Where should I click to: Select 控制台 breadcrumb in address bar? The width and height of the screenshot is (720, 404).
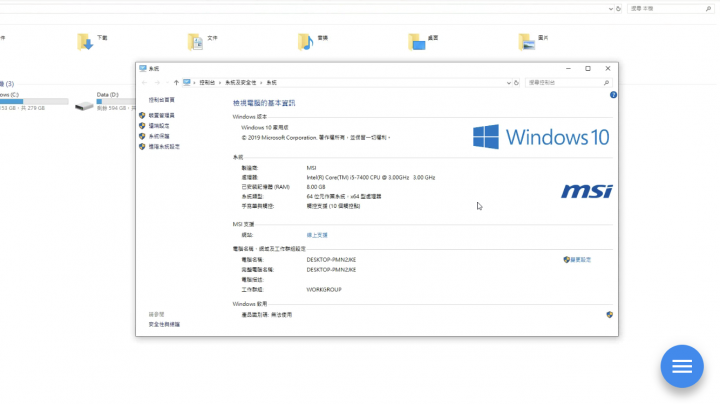click(x=207, y=83)
